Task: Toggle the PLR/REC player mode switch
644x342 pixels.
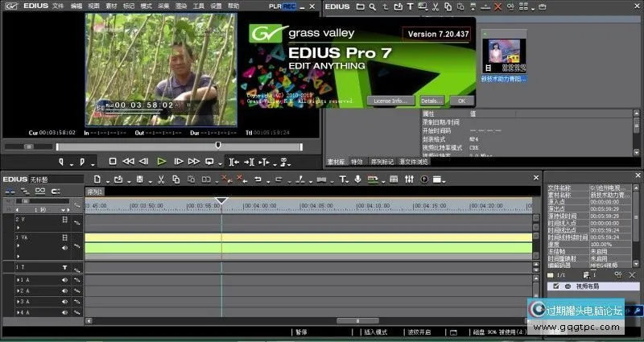Action: coord(283,6)
